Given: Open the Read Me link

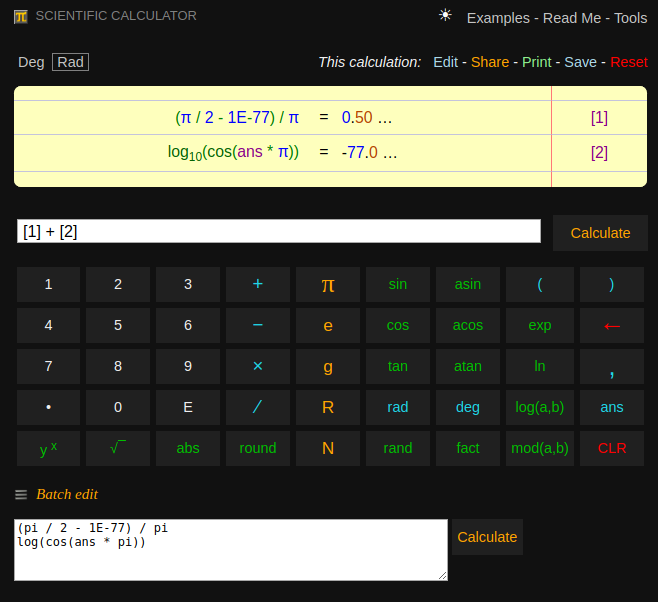Looking at the screenshot, I should tap(572, 18).
